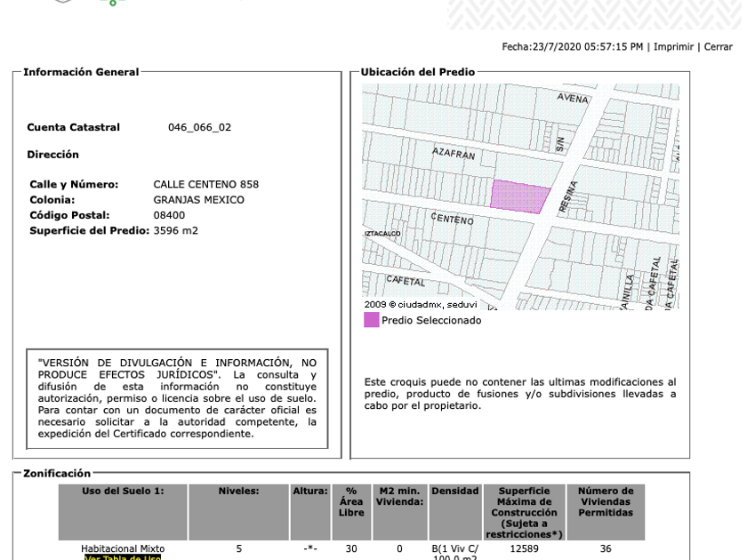Click the CAFETAL street label on map

(x=406, y=281)
